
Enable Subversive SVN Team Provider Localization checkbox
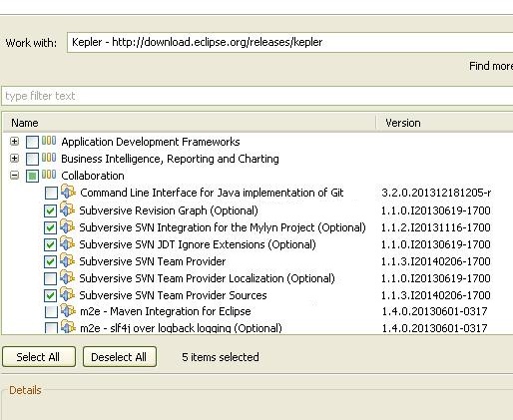[x=50, y=278]
